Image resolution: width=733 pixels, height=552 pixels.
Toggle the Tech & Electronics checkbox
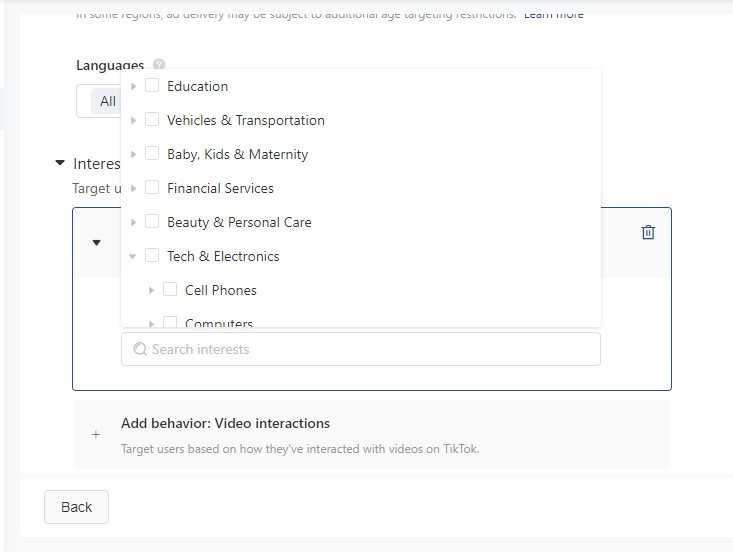click(x=152, y=256)
